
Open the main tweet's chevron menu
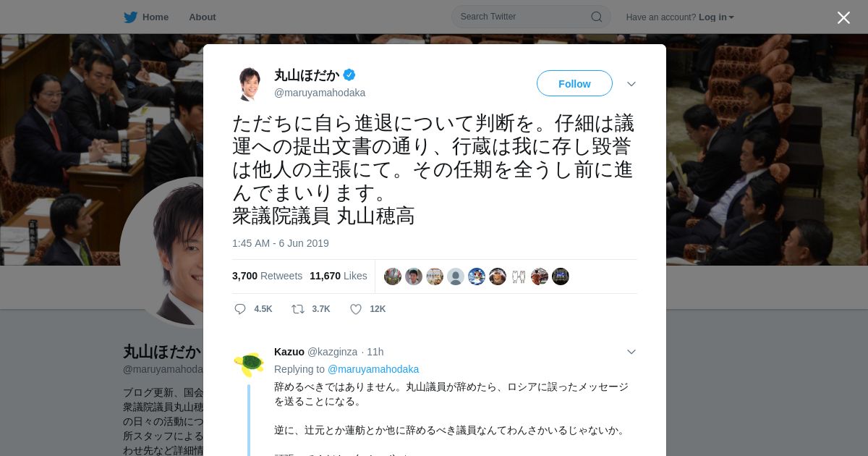coord(631,84)
